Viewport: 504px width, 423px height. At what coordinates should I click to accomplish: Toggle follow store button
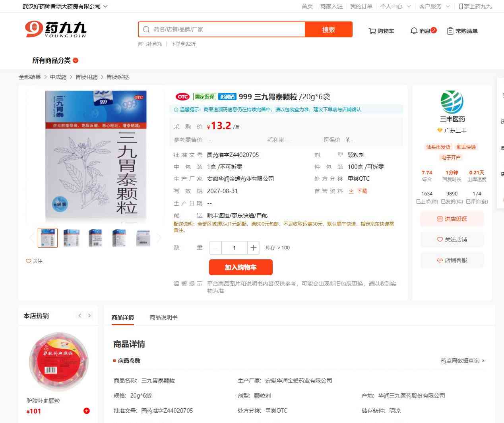[452, 240]
